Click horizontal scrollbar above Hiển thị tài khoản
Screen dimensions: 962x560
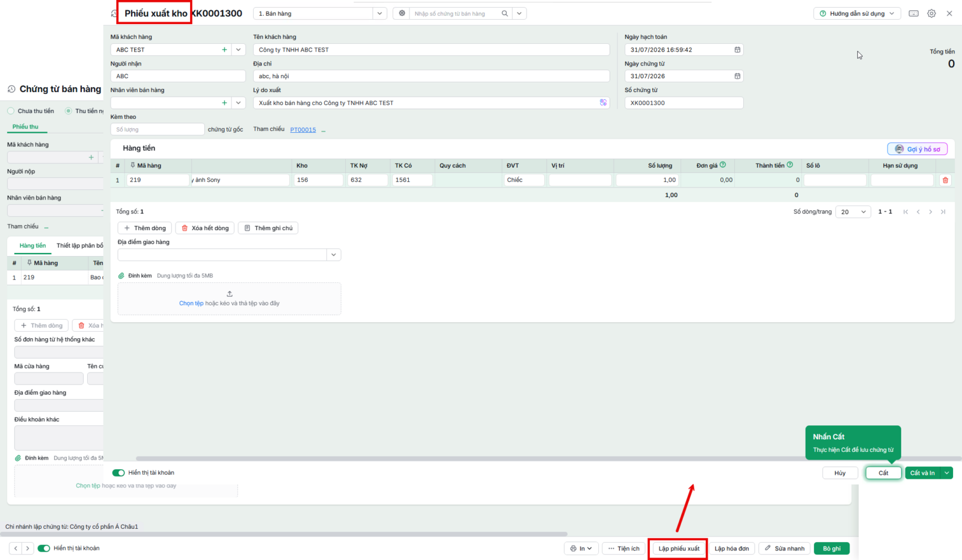pyautogui.click(x=548, y=458)
